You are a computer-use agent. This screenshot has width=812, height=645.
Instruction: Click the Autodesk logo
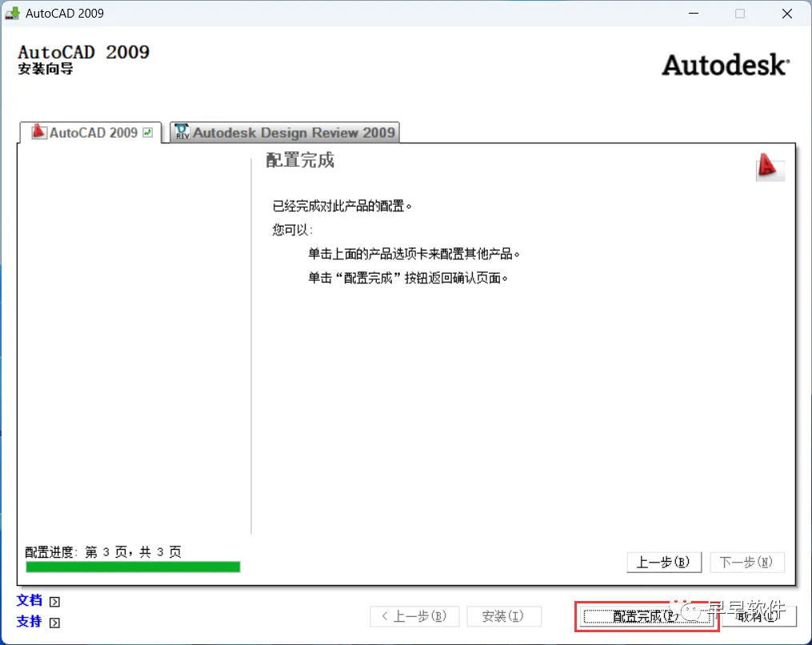[x=726, y=66]
